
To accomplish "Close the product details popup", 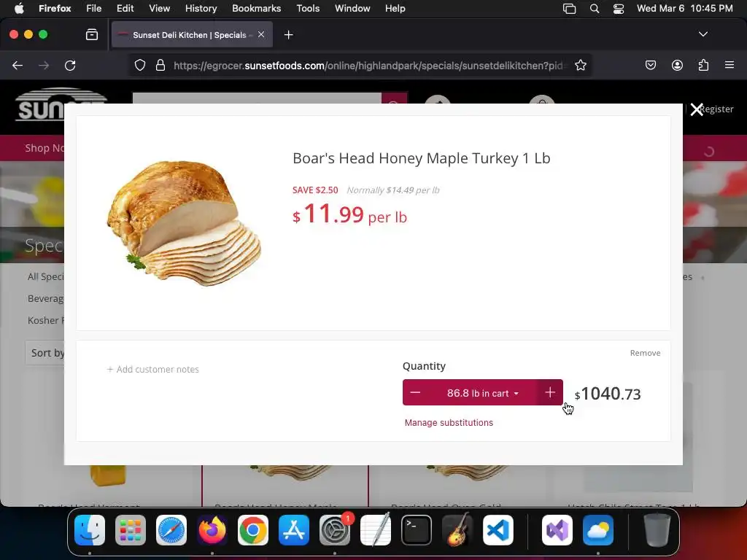I will pos(697,109).
